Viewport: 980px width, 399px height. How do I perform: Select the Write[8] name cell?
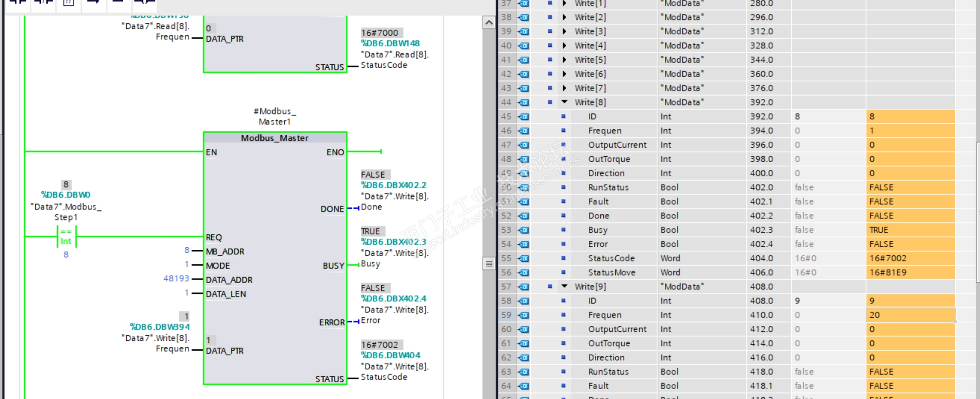point(591,102)
